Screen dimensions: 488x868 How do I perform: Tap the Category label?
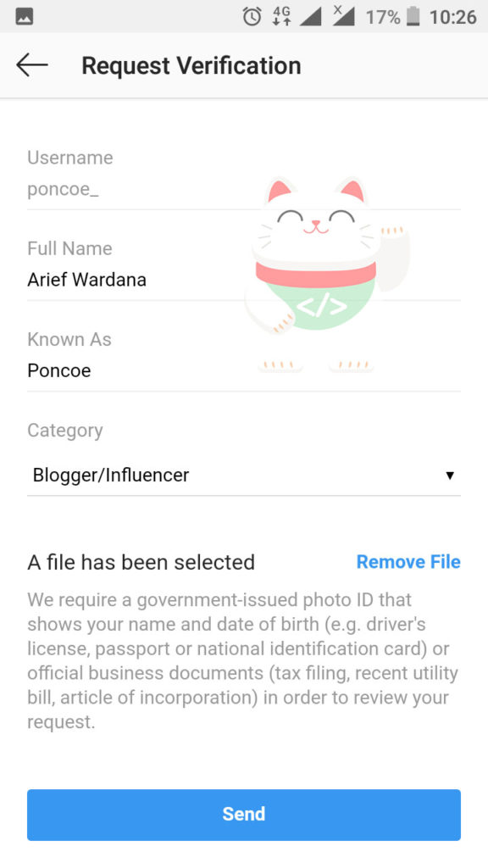tap(64, 431)
